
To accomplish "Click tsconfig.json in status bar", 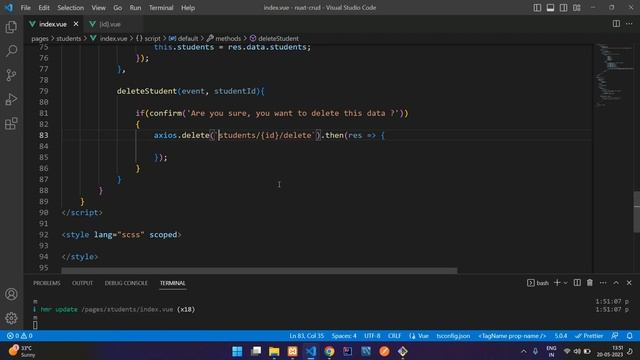I will [x=453, y=336].
